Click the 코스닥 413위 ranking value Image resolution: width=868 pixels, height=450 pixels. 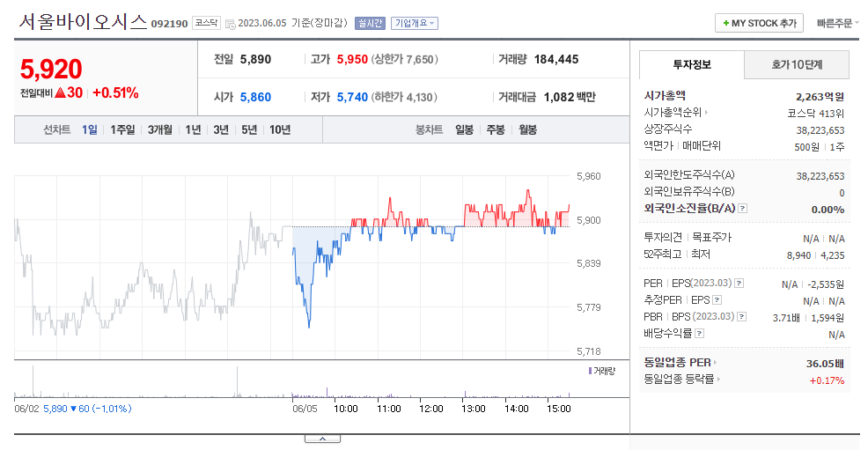[x=816, y=114]
